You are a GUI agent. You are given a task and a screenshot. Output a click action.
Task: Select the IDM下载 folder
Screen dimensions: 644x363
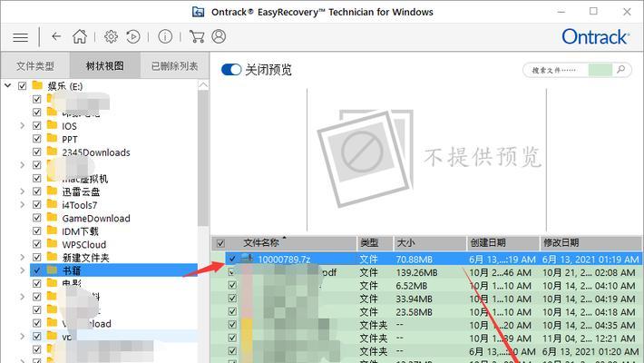tap(80, 231)
